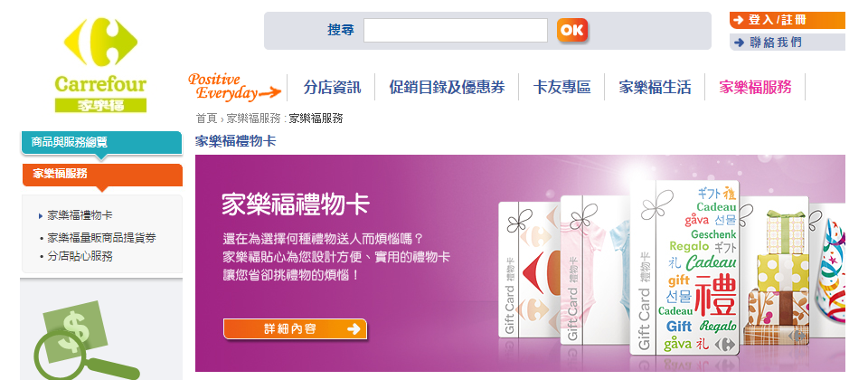Click the Carrefour logo
The image size is (868, 380).
click(100, 65)
